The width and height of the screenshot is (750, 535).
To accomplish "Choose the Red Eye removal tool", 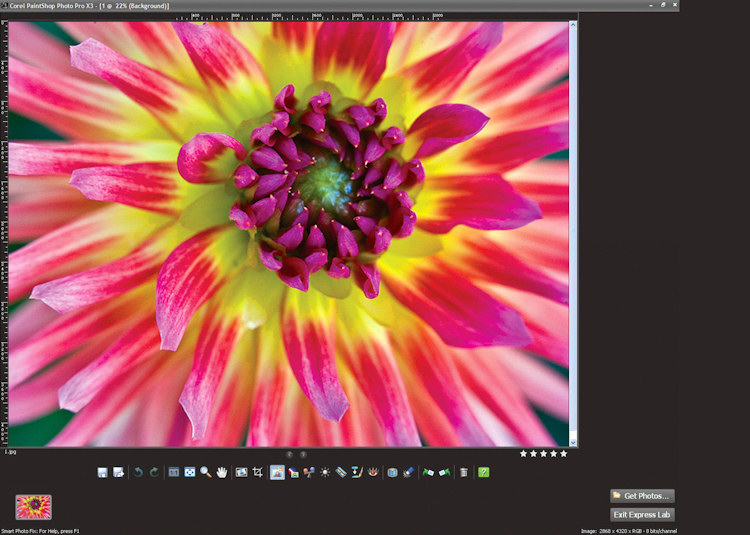I will 373,471.
